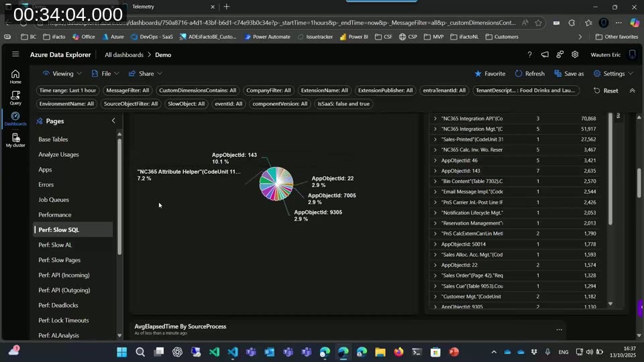Click the dashboard vertical scrollbar
644x362 pixels.
pos(639,182)
